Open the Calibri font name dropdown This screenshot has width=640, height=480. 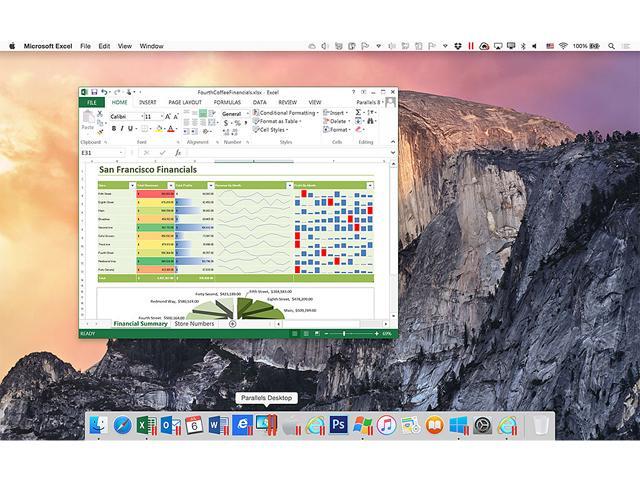(124, 116)
